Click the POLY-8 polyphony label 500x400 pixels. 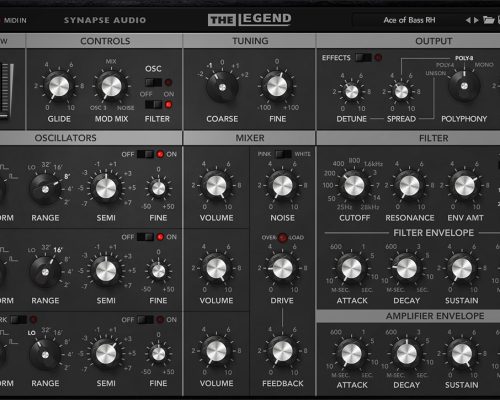464,58
